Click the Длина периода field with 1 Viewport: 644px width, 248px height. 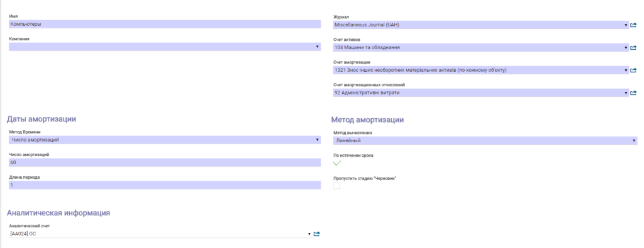[x=165, y=185]
